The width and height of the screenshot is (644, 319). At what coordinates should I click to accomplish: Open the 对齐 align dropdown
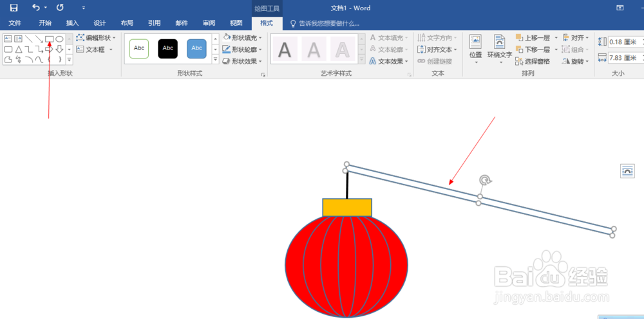pyautogui.click(x=575, y=38)
